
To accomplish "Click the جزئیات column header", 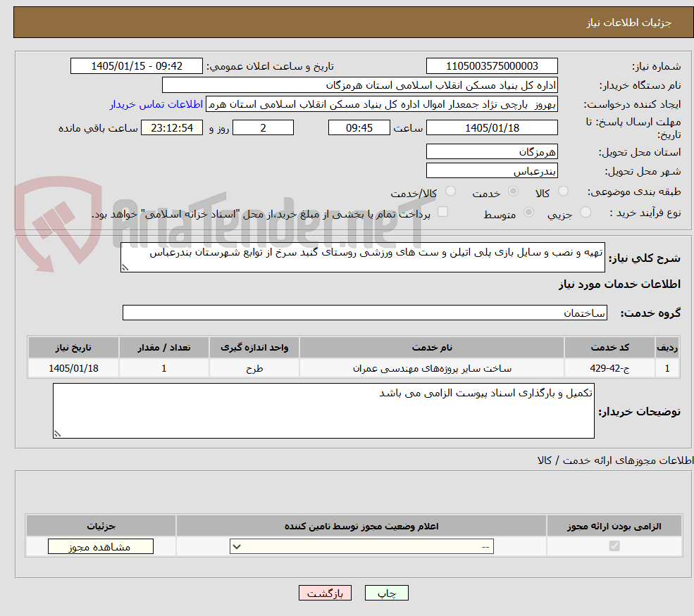I will pyautogui.click(x=101, y=526).
